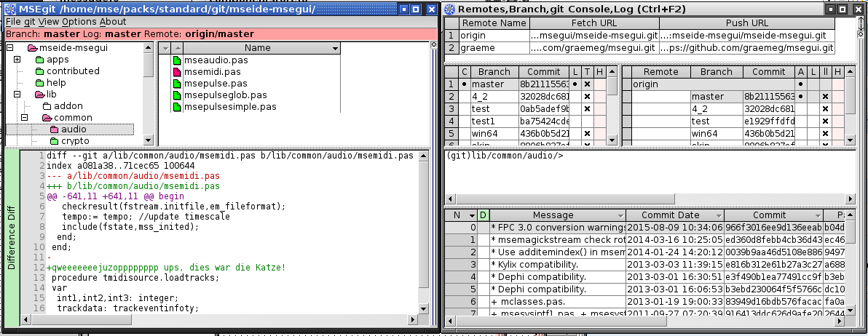
Task: Toggle the T column mark for test branch
Action: (x=587, y=109)
